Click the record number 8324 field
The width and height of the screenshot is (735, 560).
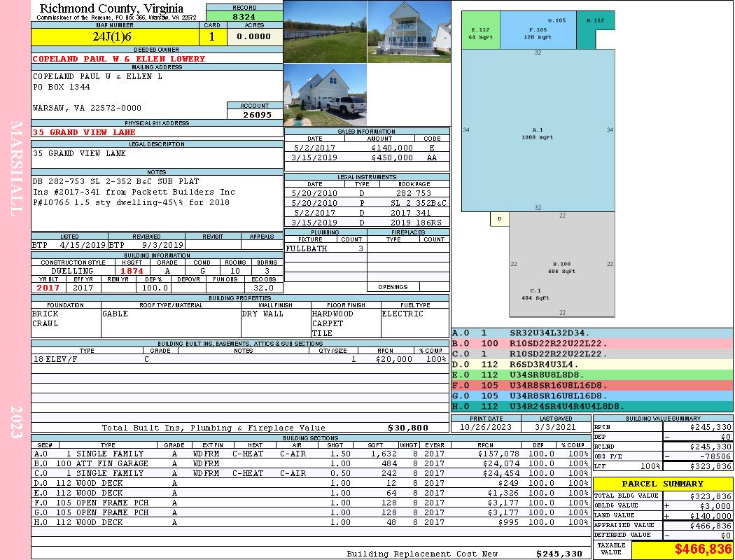click(244, 16)
